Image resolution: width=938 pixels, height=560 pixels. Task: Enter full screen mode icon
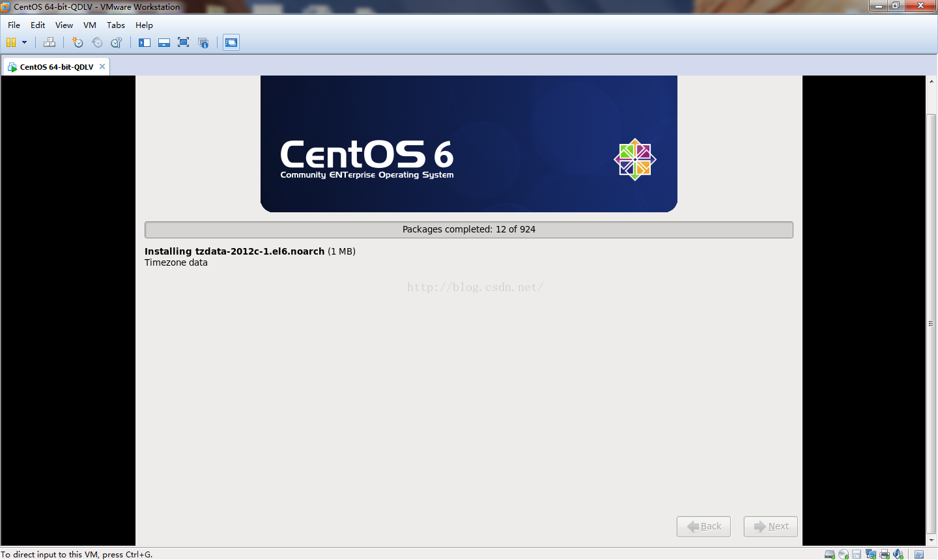click(184, 42)
